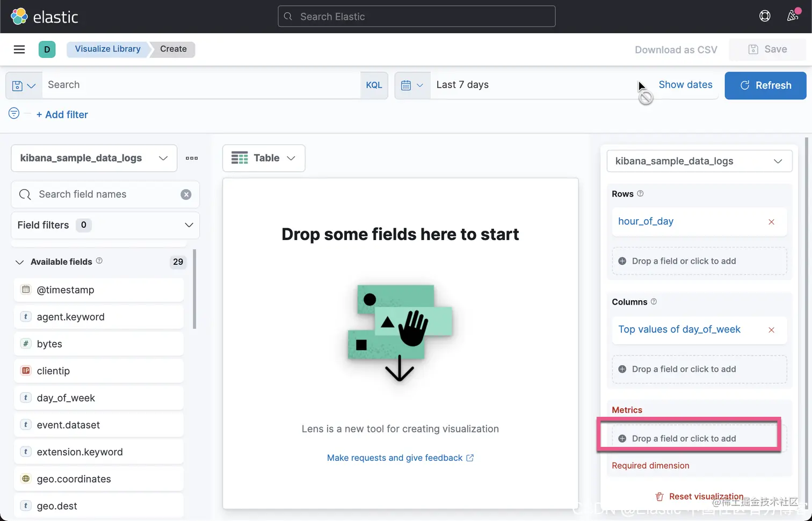Click Download as CSV

676,49
